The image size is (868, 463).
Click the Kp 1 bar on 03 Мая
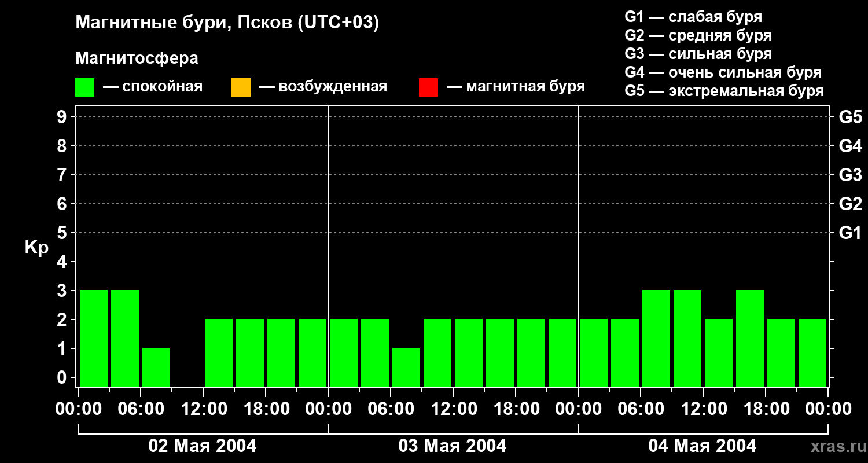406,367
